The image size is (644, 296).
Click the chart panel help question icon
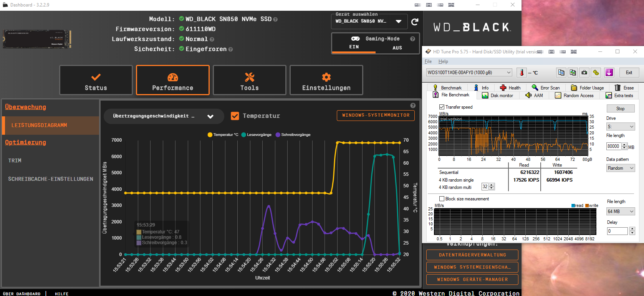[413, 106]
